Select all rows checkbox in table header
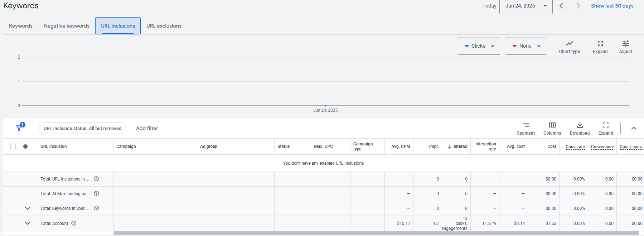644x236 pixels. click(x=13, y=146)
